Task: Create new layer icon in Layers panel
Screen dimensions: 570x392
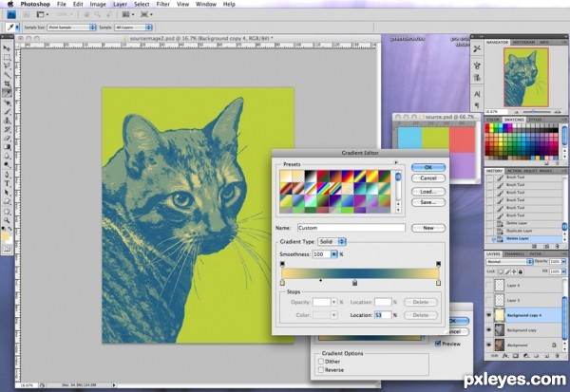Action: click(547, 356)
